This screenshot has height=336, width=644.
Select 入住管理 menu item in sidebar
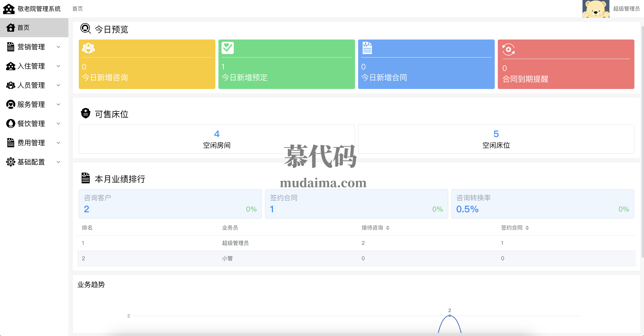[x=31, y=66]
